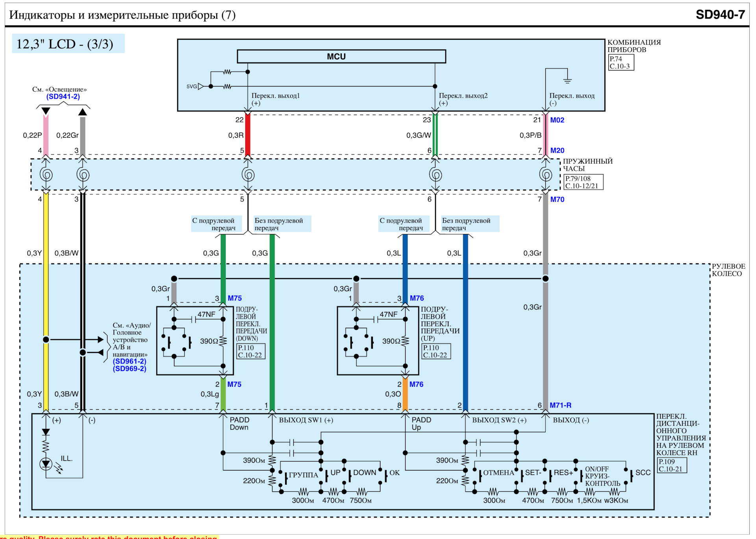The width and height of the screenshot is (756, 539).
Task: Click the SD941-2 blue reference link
Action: [63, 96]
